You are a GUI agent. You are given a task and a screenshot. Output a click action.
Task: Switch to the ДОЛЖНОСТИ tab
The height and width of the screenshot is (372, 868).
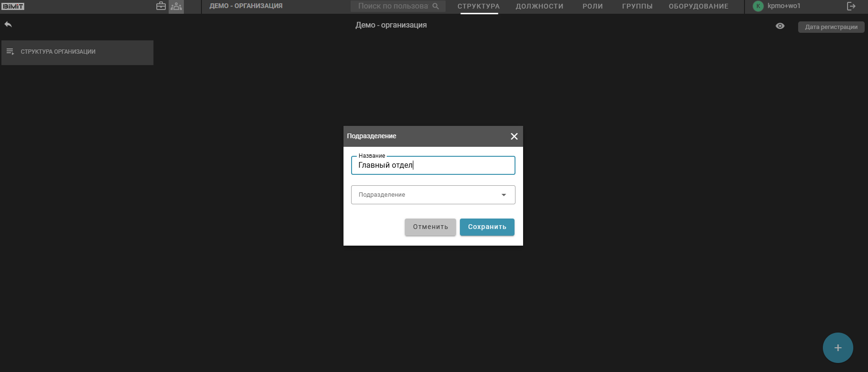[539, 6]
